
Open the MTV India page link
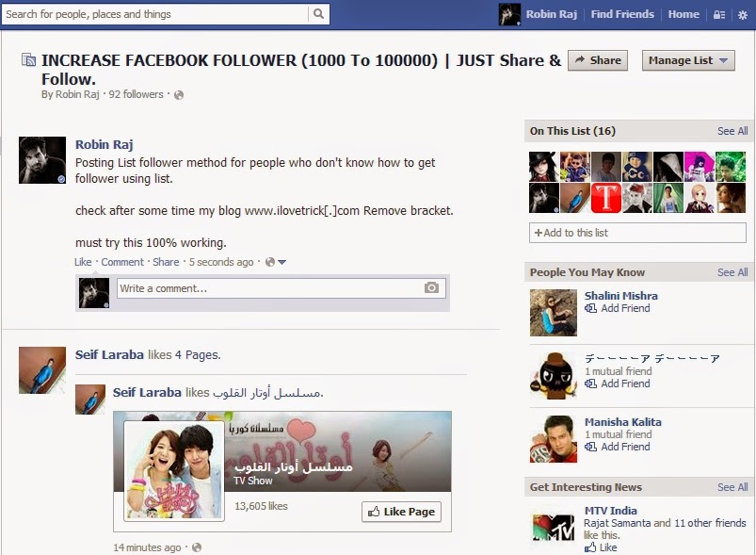click(611, 511)
